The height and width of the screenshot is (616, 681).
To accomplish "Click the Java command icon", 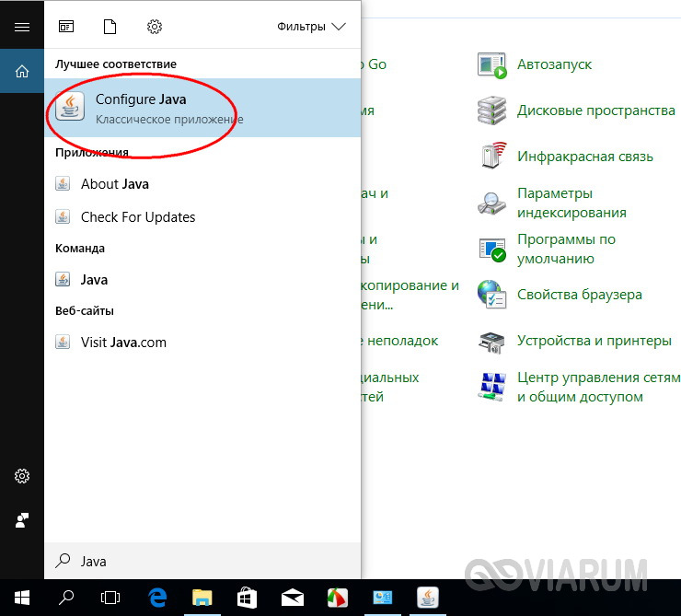I will (63, 279).
